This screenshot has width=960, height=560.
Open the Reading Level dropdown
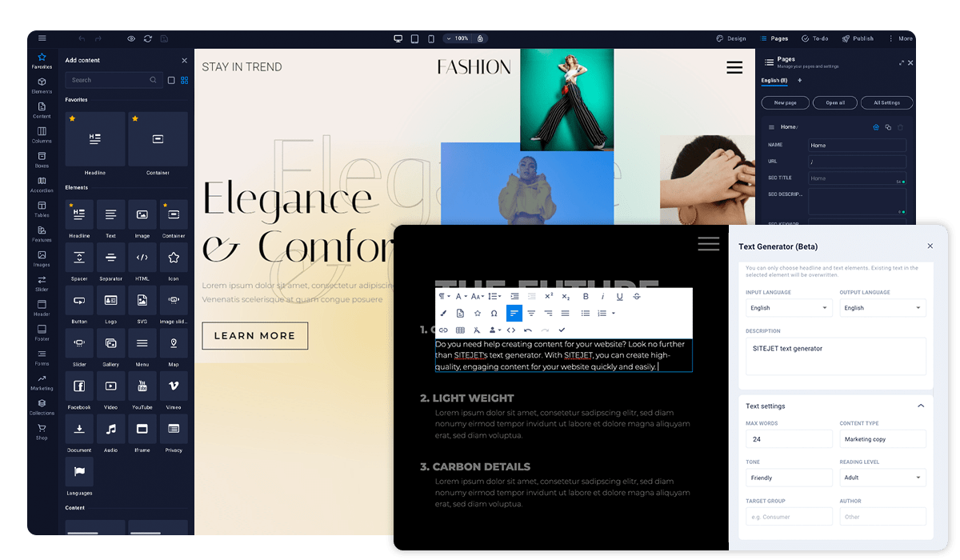click(x=882, y=478)
